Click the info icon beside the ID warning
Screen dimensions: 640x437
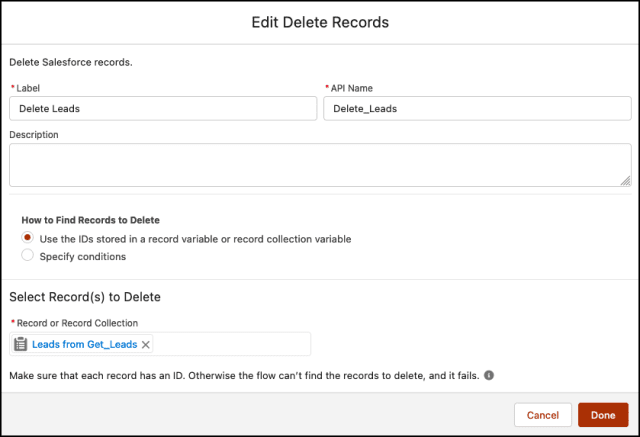489,376
